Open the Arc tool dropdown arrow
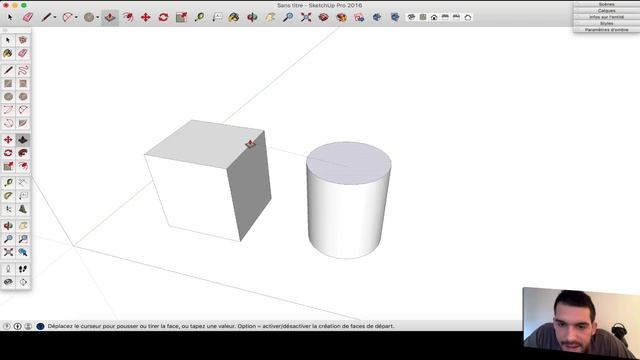The image size is (640, 360). [x=76, y=17]
